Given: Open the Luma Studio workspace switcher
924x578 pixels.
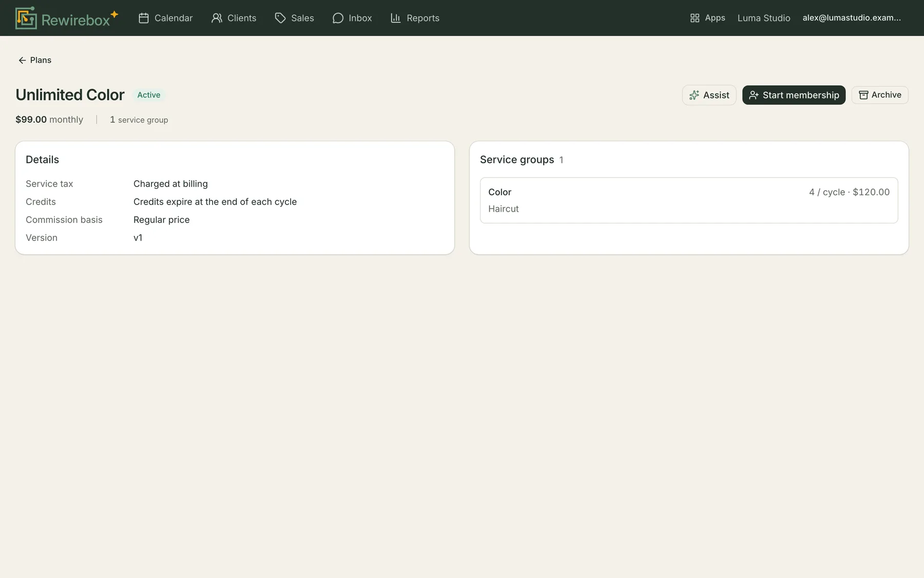Looking at the screenshot, I should (x=764, y=18).
